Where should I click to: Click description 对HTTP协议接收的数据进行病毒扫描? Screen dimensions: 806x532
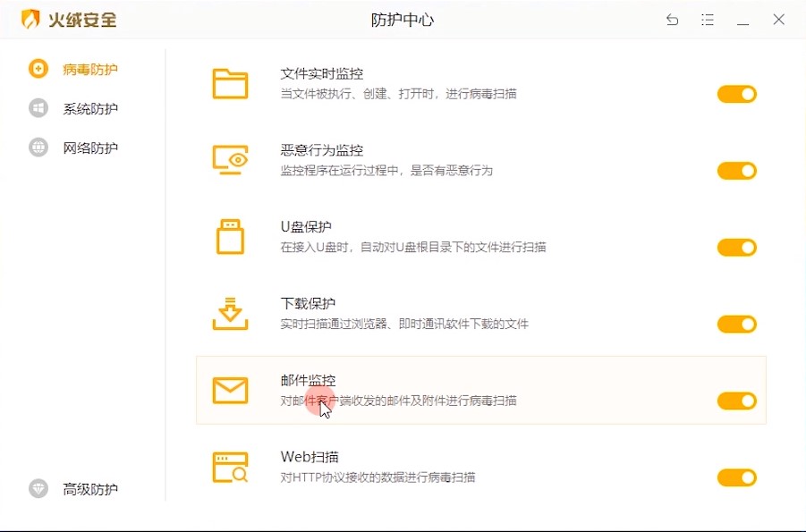click(x=378, y=477)
